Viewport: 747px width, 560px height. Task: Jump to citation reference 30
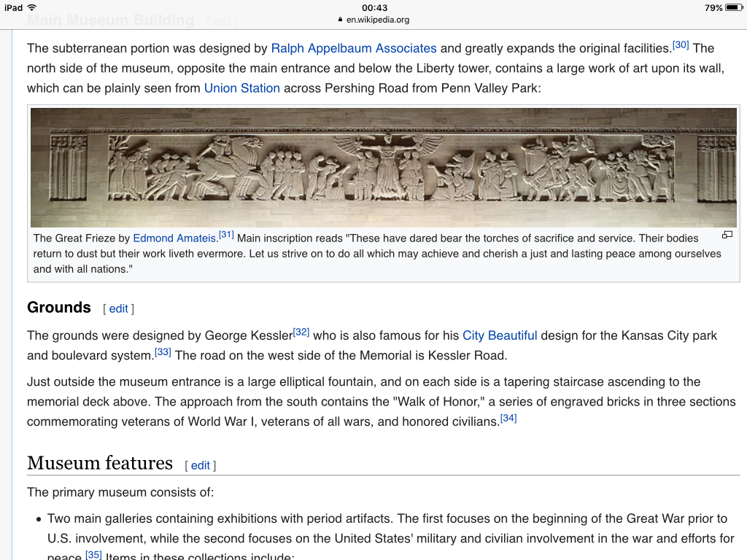(x=680, y=45)
